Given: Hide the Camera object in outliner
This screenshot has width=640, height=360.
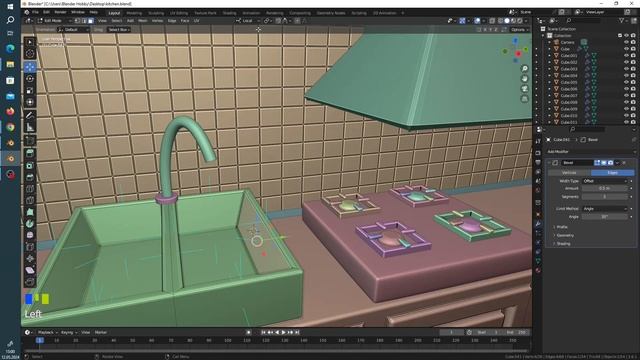Looking at the screenshot, I should 626,42.
